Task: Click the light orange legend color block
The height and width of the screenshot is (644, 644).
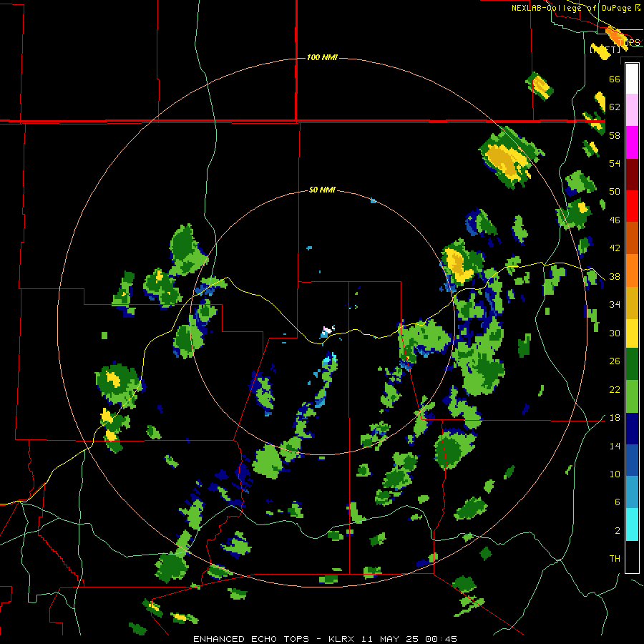Action: pos(632,270)
